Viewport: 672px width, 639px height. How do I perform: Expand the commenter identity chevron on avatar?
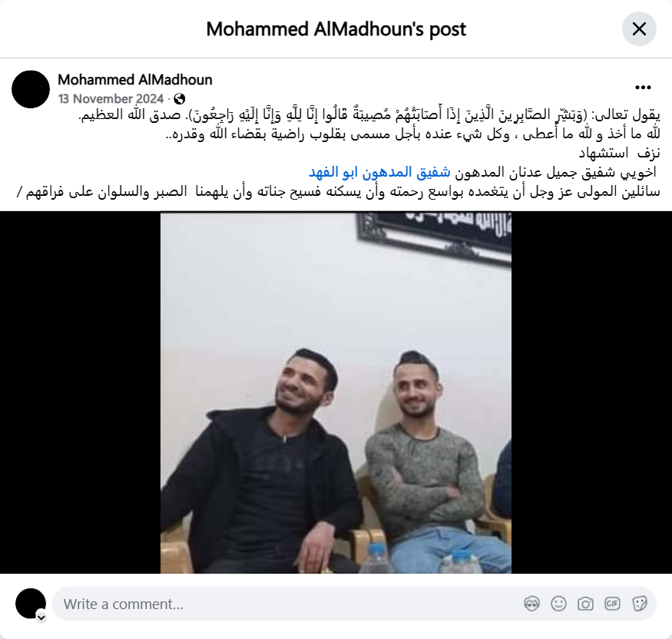(x=41, y=617)
